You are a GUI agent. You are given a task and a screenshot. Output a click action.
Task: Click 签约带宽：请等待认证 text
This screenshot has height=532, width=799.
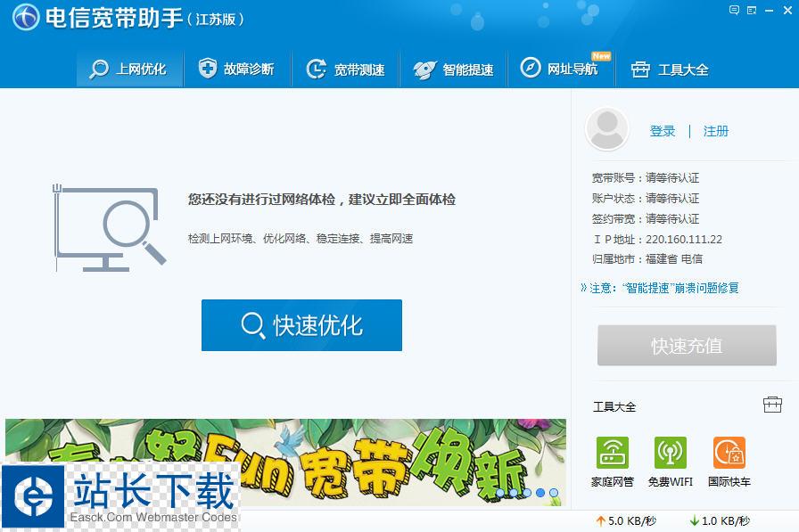646,219
